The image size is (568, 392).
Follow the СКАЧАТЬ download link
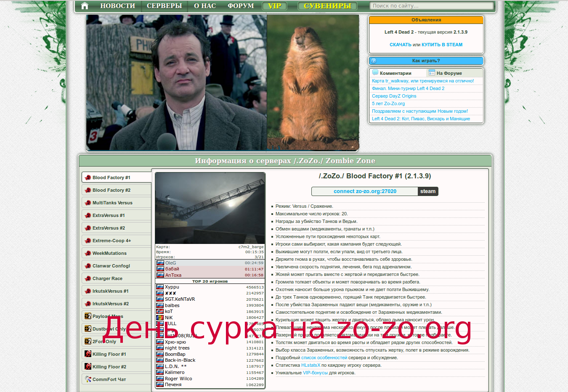click(x=400, y=45)
